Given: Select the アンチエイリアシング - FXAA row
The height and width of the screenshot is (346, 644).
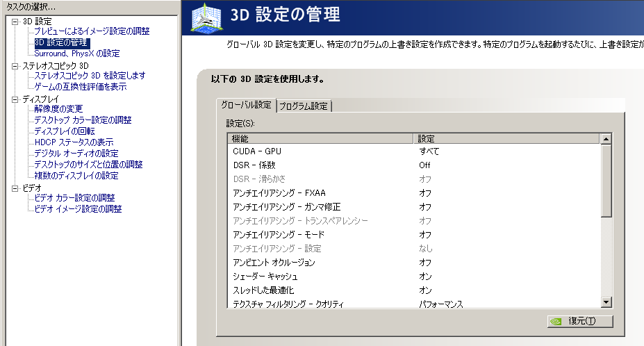Looking at the screenshot, I should tap(413, 193).
